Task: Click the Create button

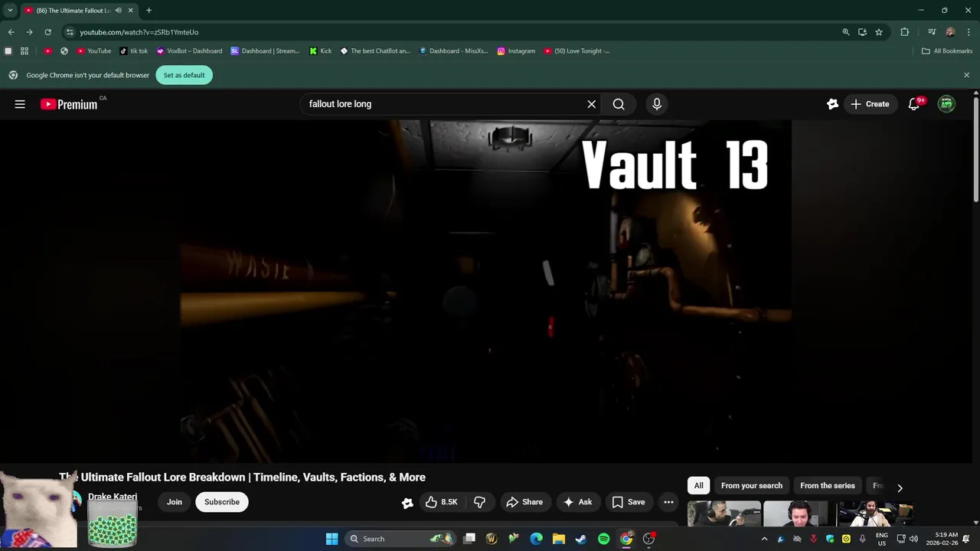Action: coord(871,104)
